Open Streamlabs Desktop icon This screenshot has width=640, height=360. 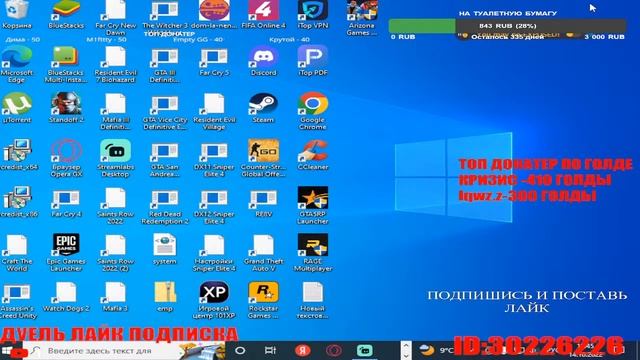(x=116, y=158)
